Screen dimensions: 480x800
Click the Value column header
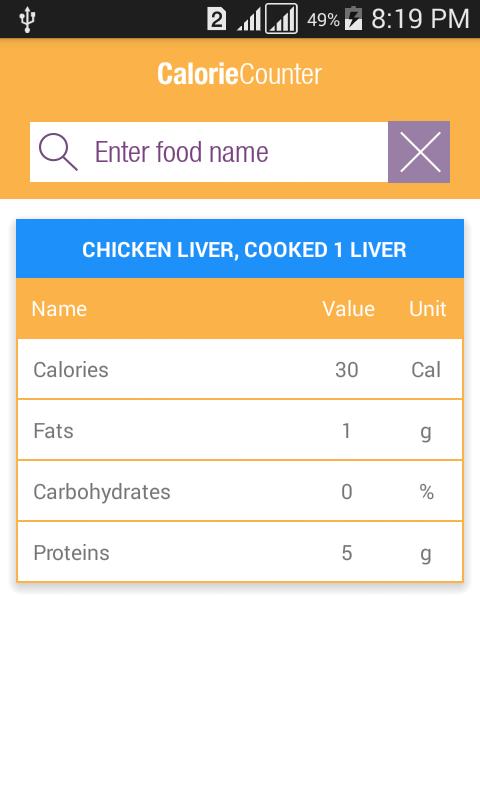[348, 309]
